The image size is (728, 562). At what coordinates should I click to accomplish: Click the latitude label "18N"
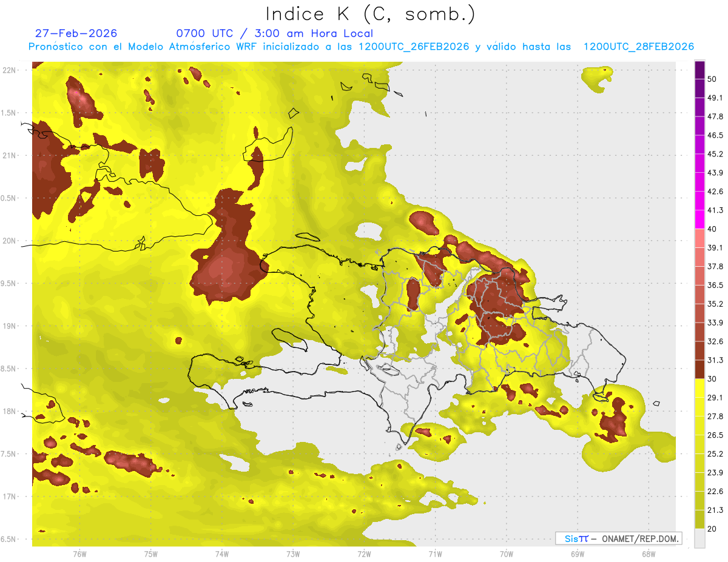coord(10,411)
